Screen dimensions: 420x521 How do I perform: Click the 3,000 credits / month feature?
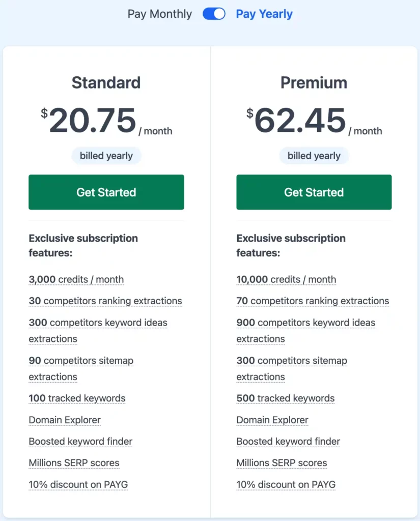pyautogui.click(x=76, y=279)
